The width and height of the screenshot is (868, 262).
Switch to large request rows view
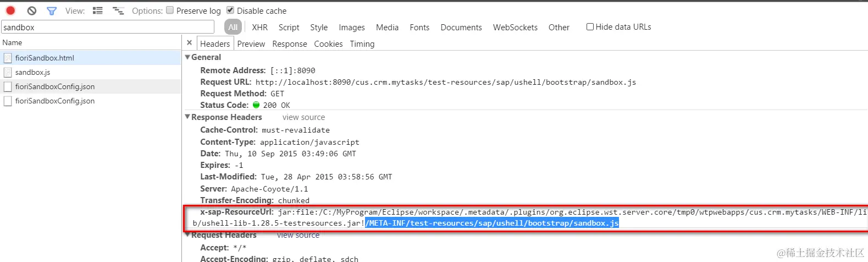coord(98,10)
